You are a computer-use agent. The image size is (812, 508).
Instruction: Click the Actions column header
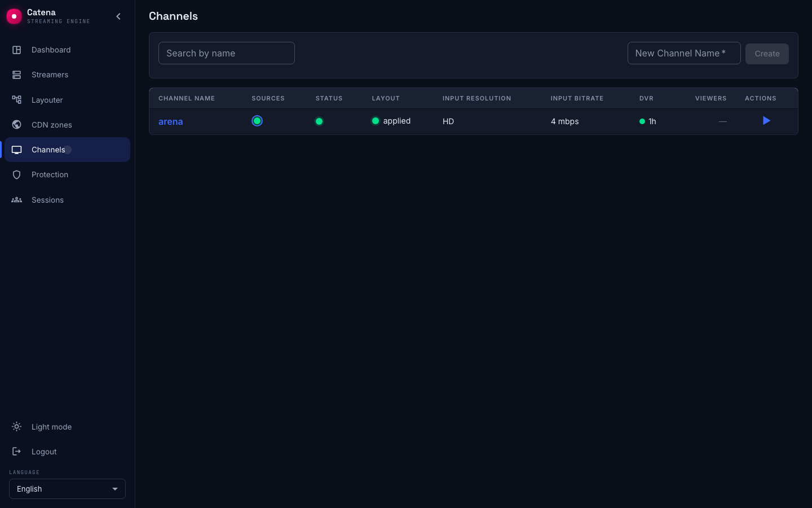pos(761,98)
